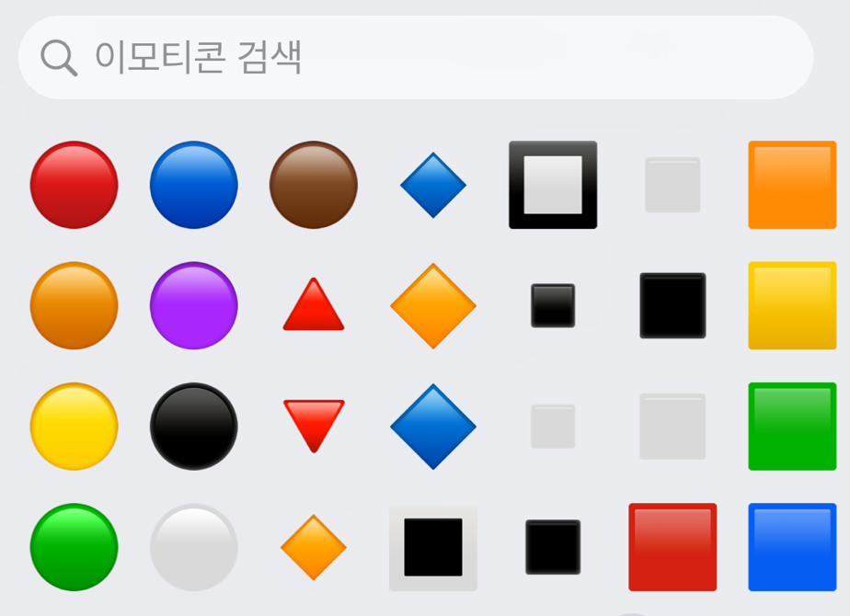Select the blue circle emoji
The width and height of the screenshot is (850, 616).
(x=194, y=185)
